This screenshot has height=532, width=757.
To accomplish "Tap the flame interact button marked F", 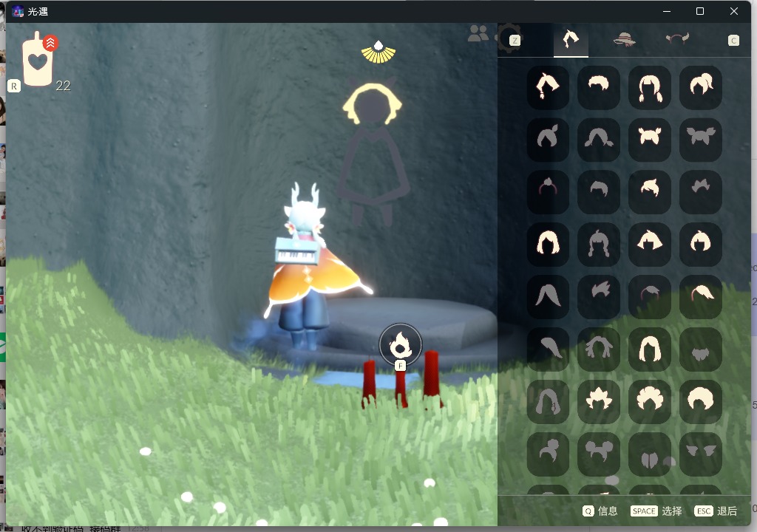I will tap(400, 346).
